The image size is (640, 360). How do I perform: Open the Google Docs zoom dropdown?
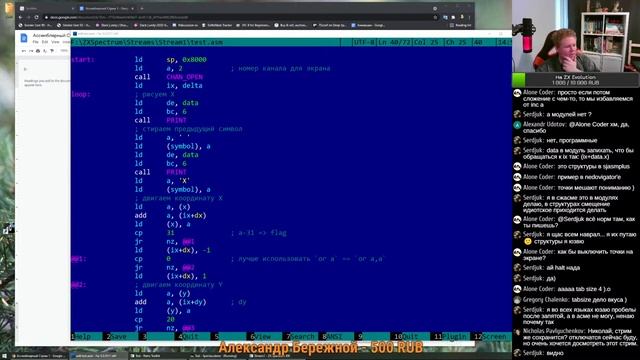[64, 51]
